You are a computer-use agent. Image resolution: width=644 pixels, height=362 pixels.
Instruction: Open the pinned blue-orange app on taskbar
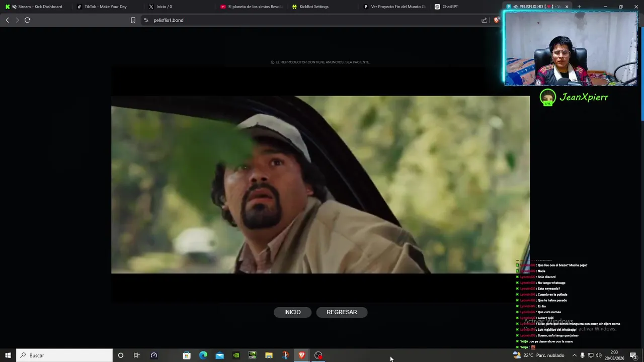click(x=285, y=355)
